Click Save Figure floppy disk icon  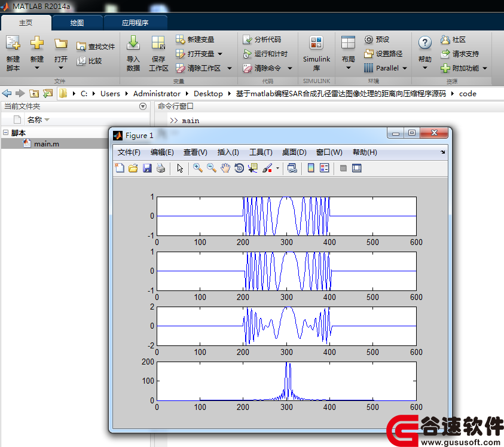147,168
